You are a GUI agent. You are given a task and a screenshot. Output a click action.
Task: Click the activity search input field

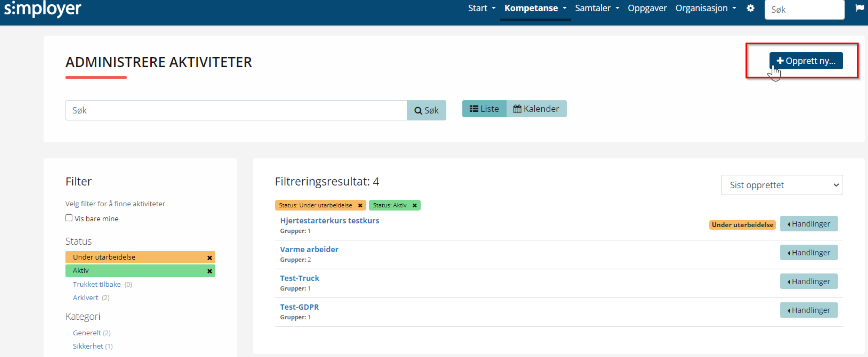click(x=236, y=110)
